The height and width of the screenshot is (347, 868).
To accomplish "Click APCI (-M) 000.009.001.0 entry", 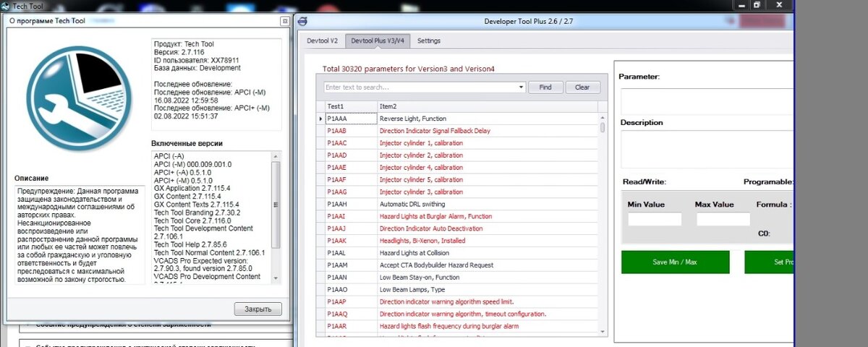I will 193,164.
